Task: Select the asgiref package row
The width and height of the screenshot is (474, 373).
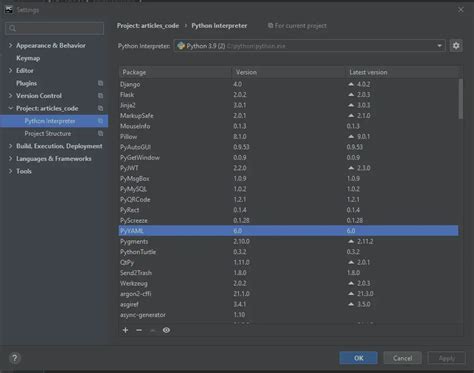Action: click(x=289, y=304)
